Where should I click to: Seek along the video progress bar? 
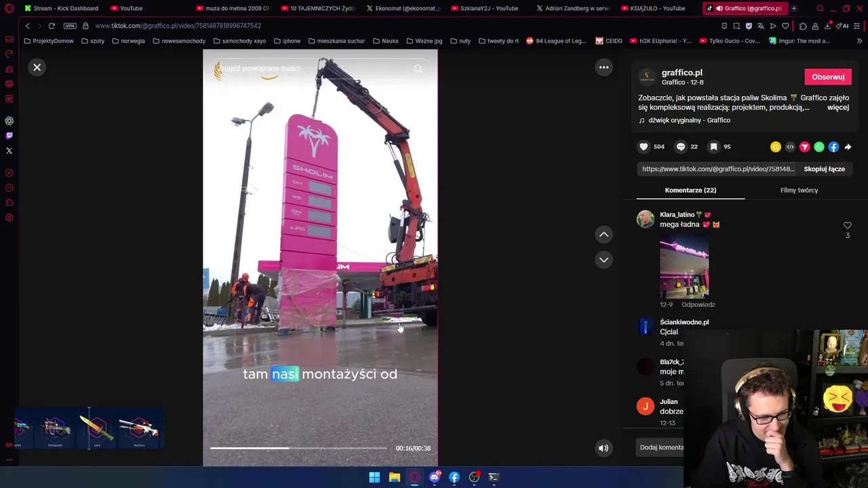click(x=298, y=448)
